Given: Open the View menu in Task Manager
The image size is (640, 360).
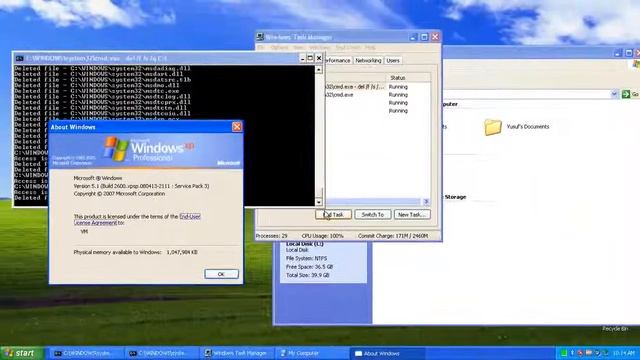Looking at the screenshot, I should pyautogui.click(x=299, y=48).
